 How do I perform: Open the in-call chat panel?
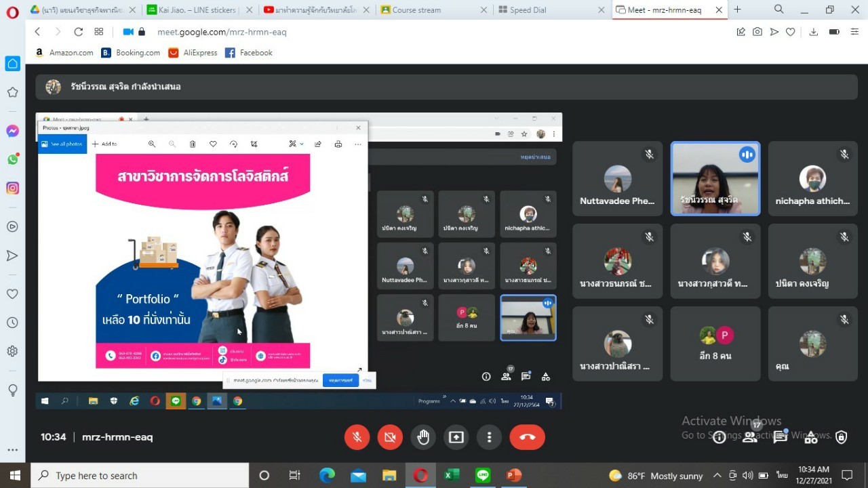pos(780,437)
